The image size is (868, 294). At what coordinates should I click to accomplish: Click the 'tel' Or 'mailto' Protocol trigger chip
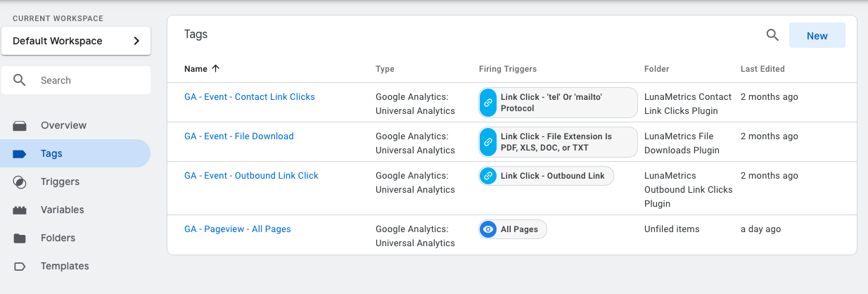click(x=558, y=103)
